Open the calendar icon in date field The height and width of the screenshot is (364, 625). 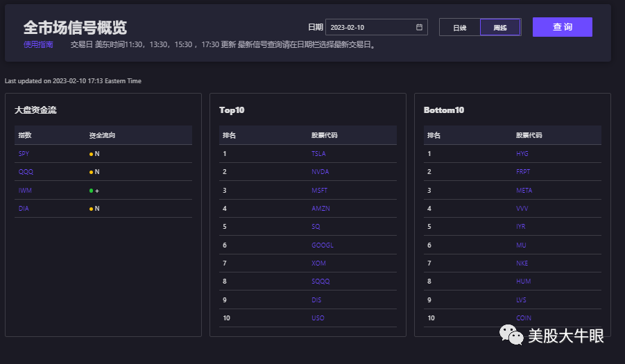tap(419, 27)
